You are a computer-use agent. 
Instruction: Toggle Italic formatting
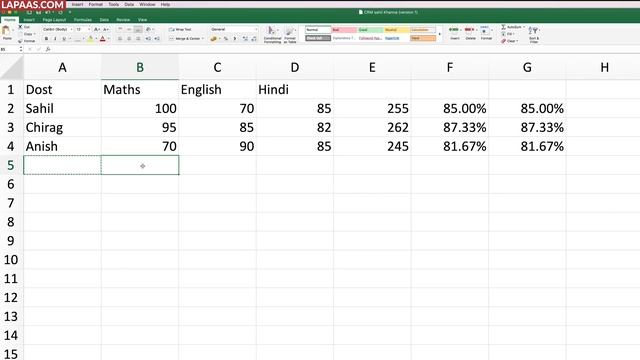[x=55, y=39]
